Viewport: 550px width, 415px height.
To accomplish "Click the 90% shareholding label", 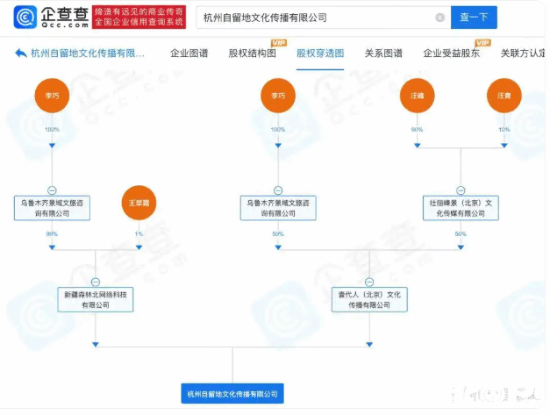I will (417, 130).
